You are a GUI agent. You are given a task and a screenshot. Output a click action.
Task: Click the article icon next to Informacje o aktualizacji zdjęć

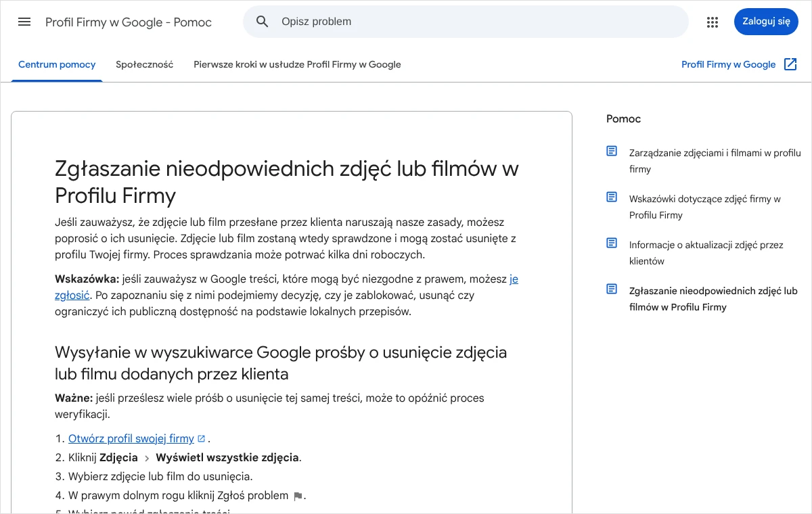click(x=612, y=243)
